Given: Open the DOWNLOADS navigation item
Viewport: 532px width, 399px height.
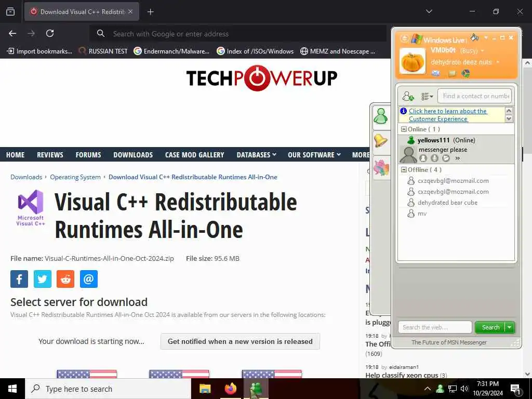Looking at the screenshot, I should 133,155.
